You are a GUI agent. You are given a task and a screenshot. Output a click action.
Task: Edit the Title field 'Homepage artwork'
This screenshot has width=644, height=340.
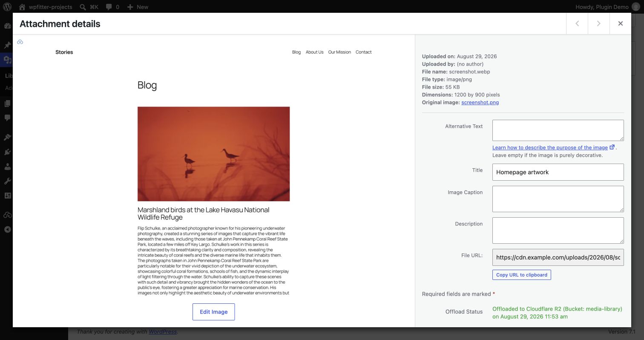point(558,172)
